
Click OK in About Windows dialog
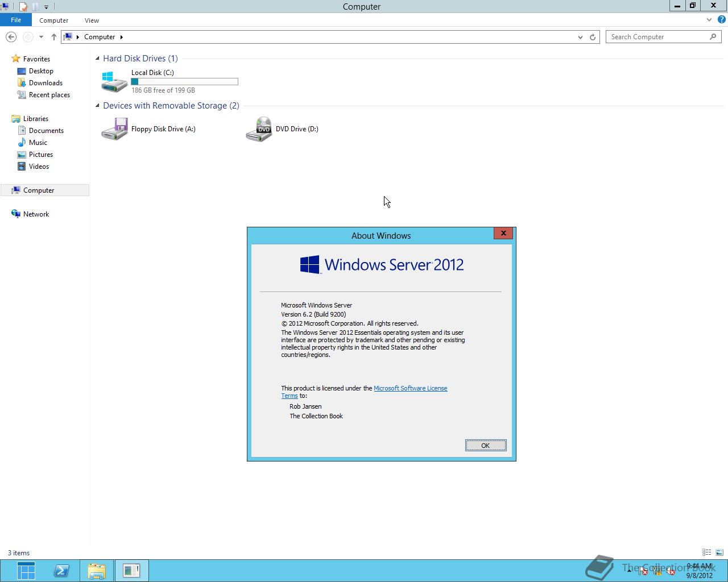[x=486, y=446]
